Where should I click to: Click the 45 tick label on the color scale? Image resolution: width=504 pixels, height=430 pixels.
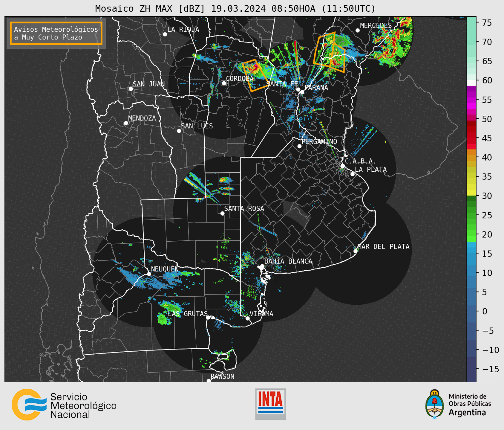tap(487, 138)
